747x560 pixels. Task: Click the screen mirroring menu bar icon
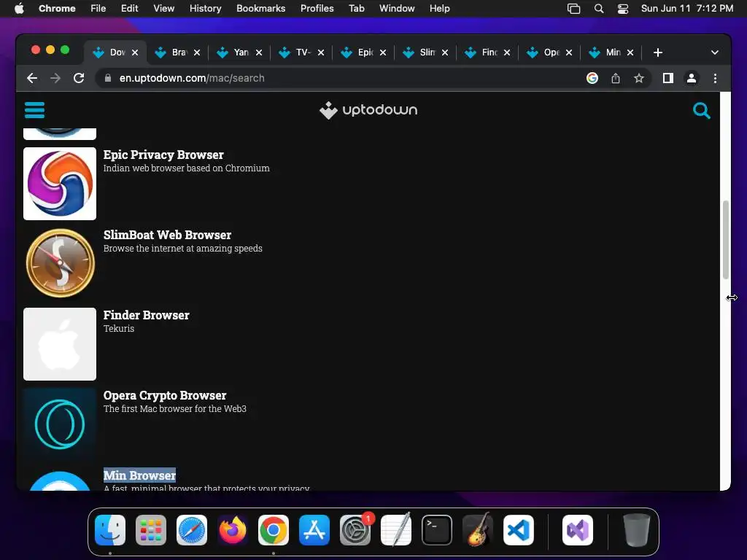(573, 9)
